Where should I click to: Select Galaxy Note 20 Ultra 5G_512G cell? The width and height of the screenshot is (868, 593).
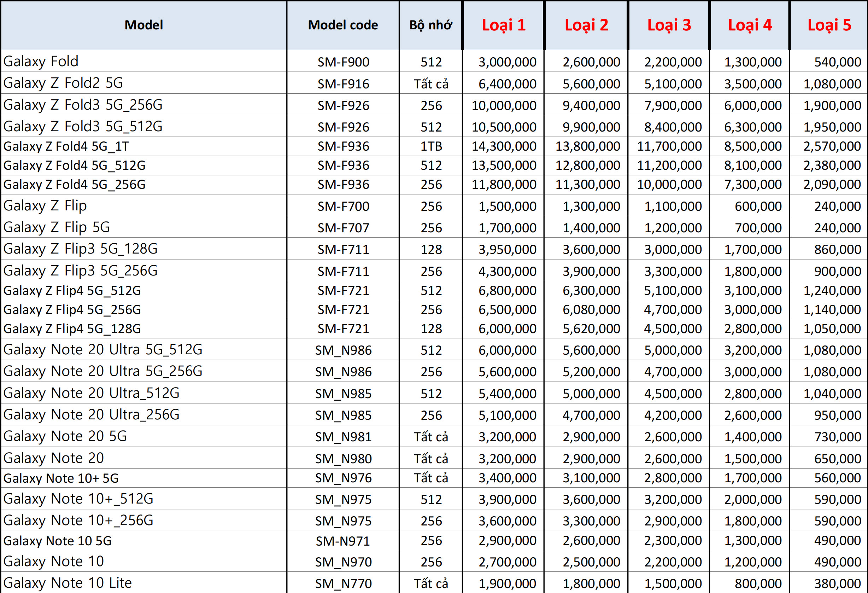103,350
